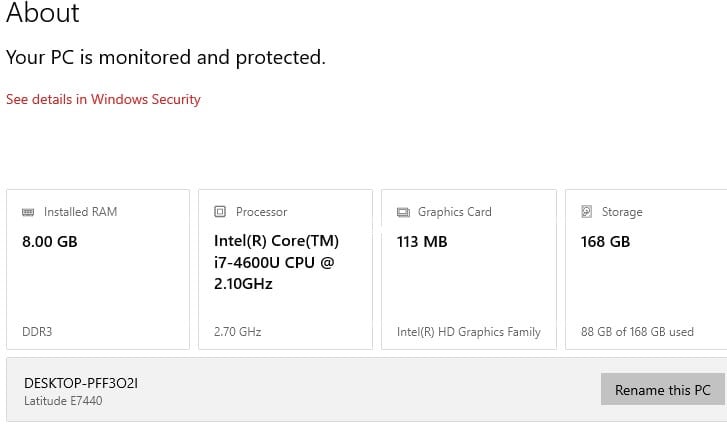Click the DDR3 memory type label
727x426 pixels.
click(37, 331)
